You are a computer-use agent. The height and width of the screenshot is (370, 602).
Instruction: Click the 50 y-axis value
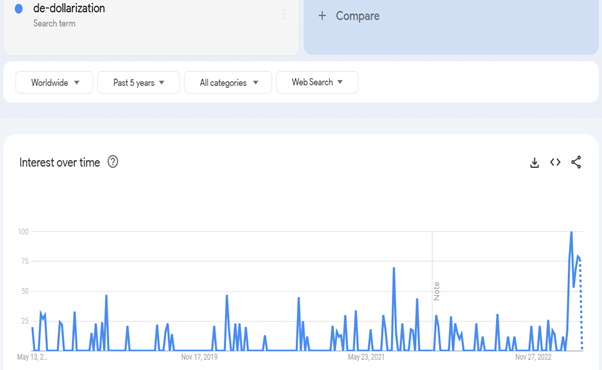pos(25,291)
